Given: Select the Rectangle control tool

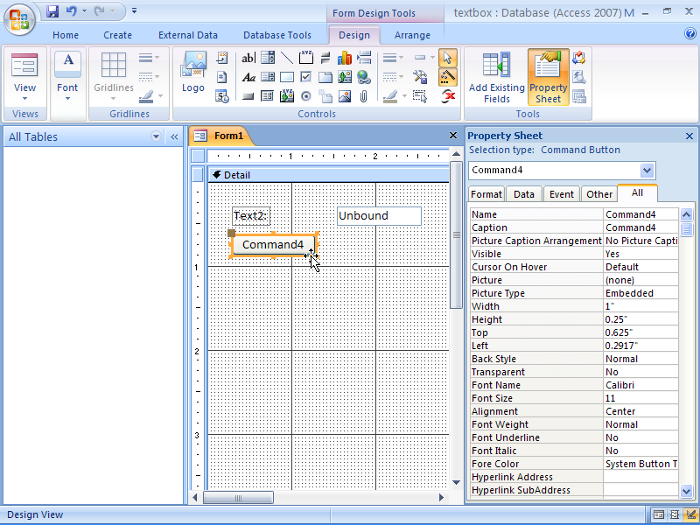Looking at the screenshot, I should click(287, 77).
